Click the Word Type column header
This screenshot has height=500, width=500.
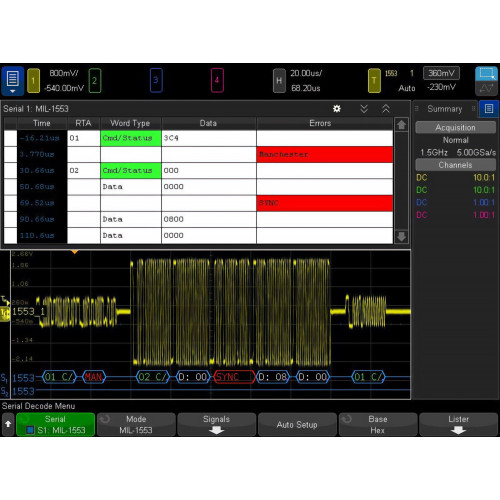[x=131, y=123]
